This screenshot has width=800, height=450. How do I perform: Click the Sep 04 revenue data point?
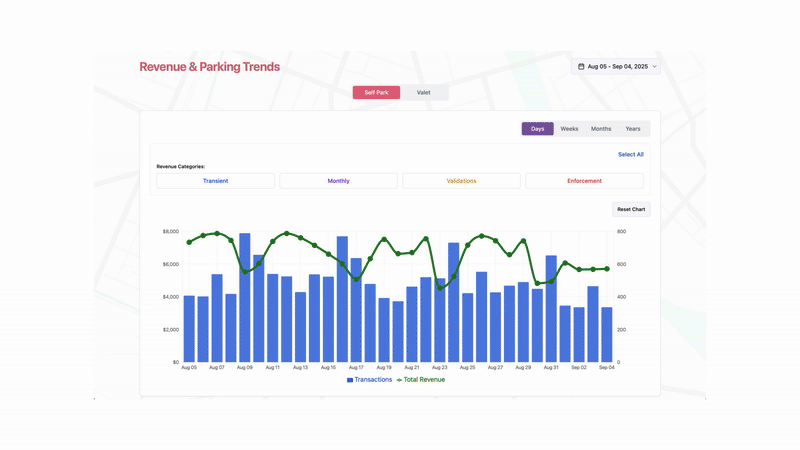pyautogui.click(x=607, y=269)
